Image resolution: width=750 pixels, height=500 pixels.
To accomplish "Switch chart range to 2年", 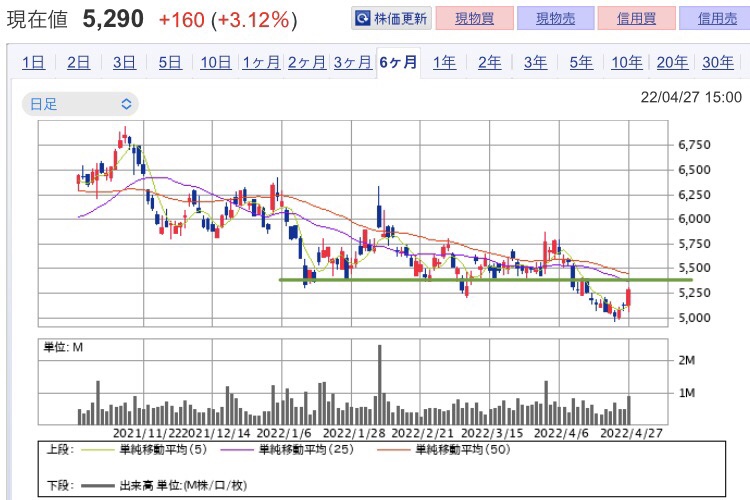I will 490,62.
